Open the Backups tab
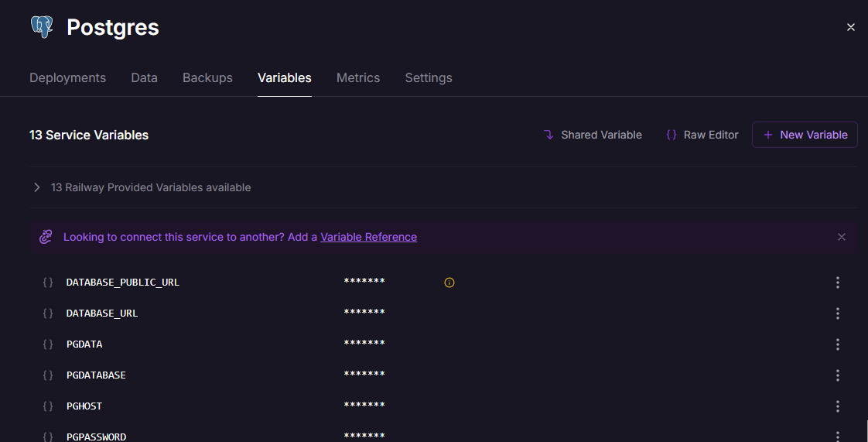Screen dimensions: 868x442 click(x=207, y=77)
